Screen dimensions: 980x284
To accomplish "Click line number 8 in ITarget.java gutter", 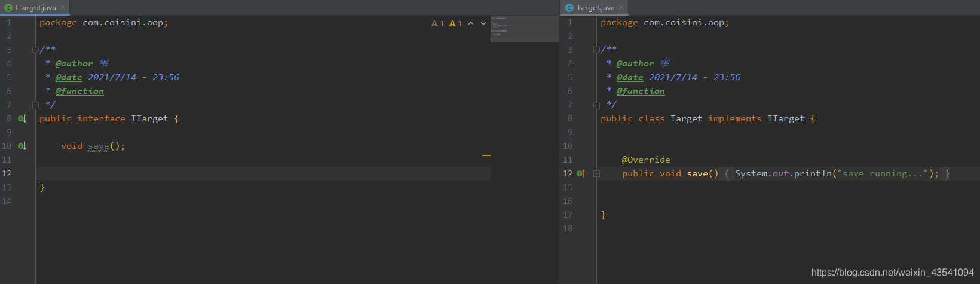I will (9, 119).
